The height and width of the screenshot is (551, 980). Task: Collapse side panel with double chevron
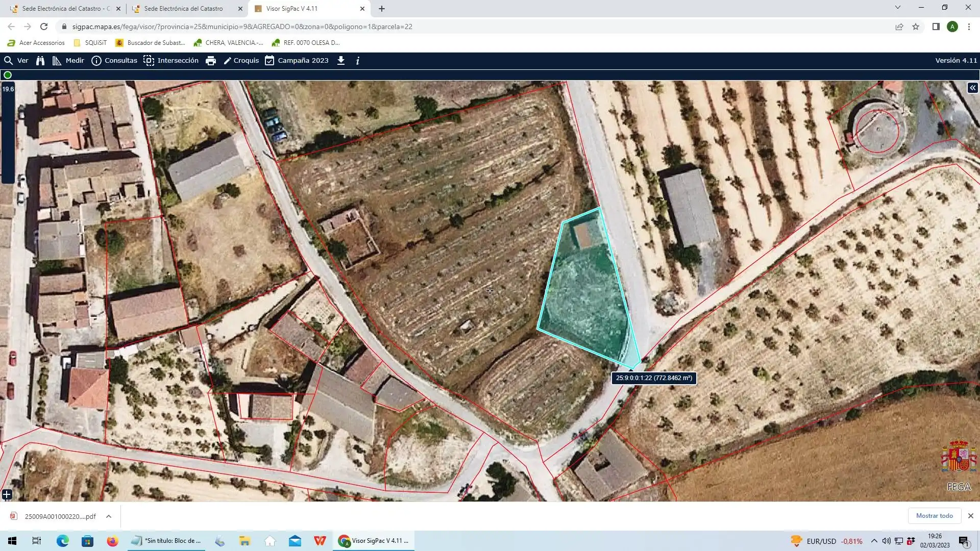point(973,88)
